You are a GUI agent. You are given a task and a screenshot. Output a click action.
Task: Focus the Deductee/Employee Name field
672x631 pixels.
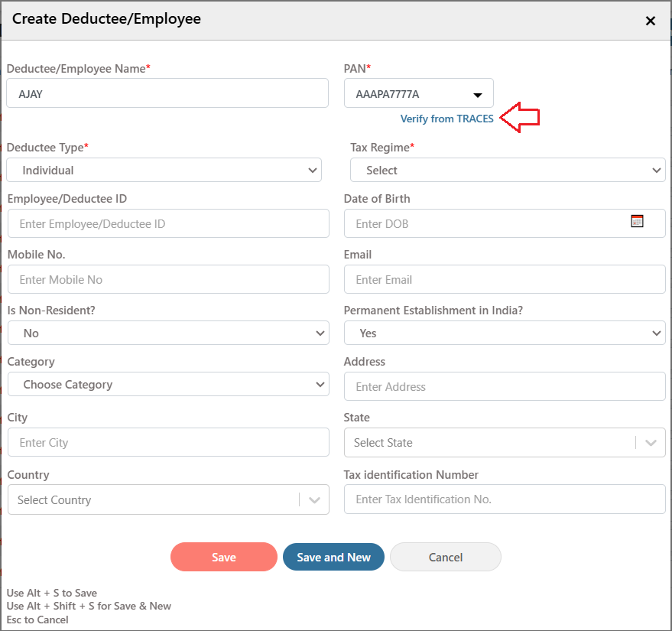(x=167, y=93)
